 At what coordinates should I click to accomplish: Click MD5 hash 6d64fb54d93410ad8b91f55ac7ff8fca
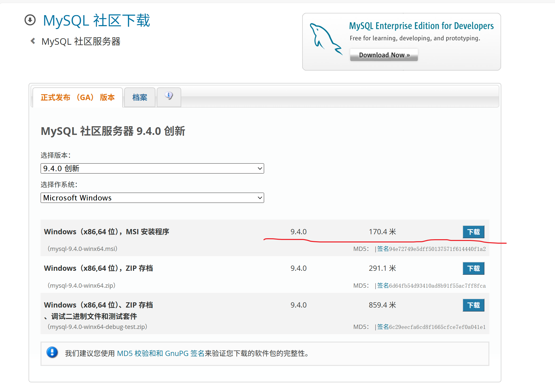pos(437,286)
